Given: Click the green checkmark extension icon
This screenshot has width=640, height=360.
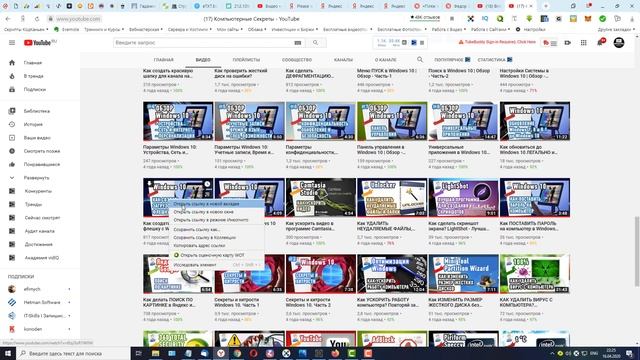Looking at the screenshot, I should pos(602,19).
